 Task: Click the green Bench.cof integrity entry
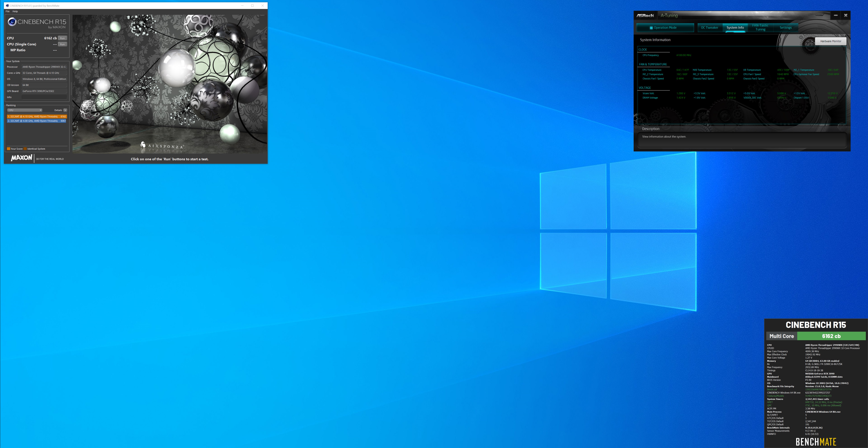click(772, 389)
